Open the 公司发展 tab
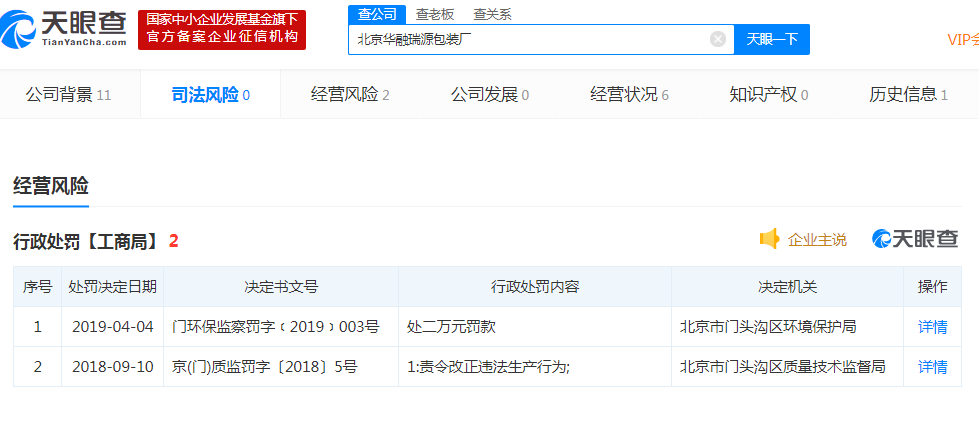The width and height of the screenshot is (979, 431). coord(490,94)
